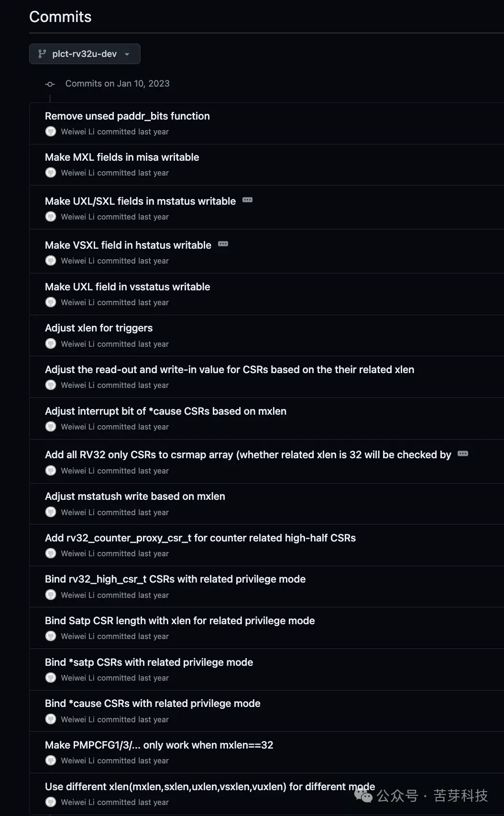Expand the RV32 only CSRs commit description

point(462,453)
